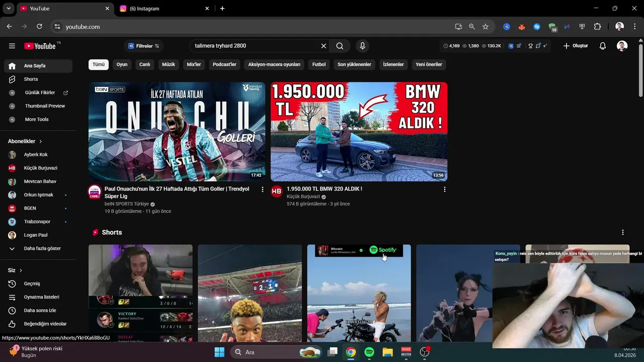Open the Chrome extensions puzzle icon
The width and height of the screenshot is (644, 362).
pyautogui.click(x=598, y=27)
